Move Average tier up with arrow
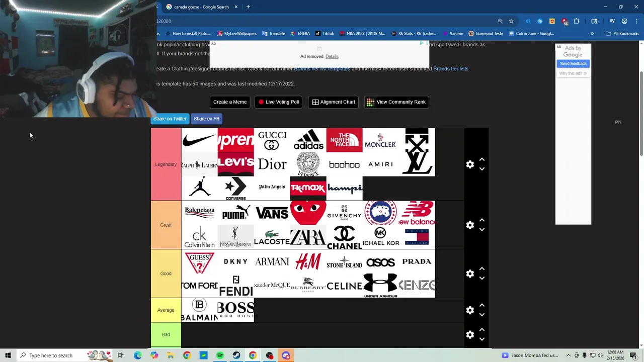The image size is (644, 362). point(482,305)
